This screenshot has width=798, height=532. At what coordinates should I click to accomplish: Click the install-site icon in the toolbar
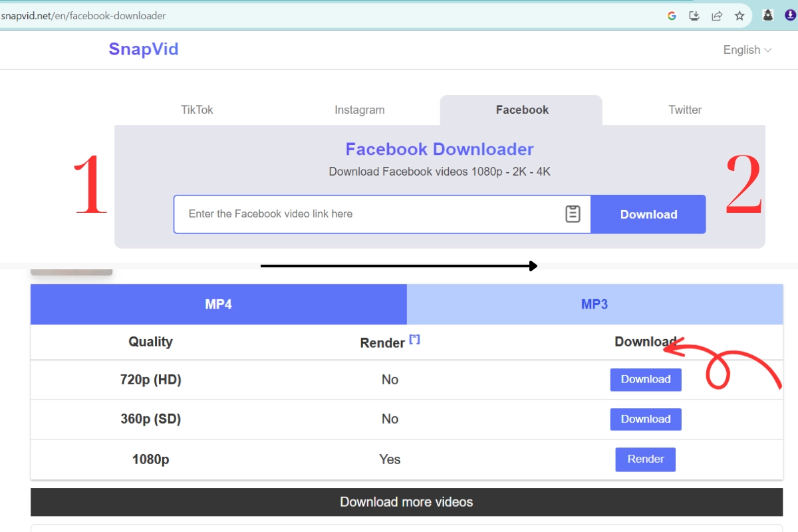[x=694, y=15]
